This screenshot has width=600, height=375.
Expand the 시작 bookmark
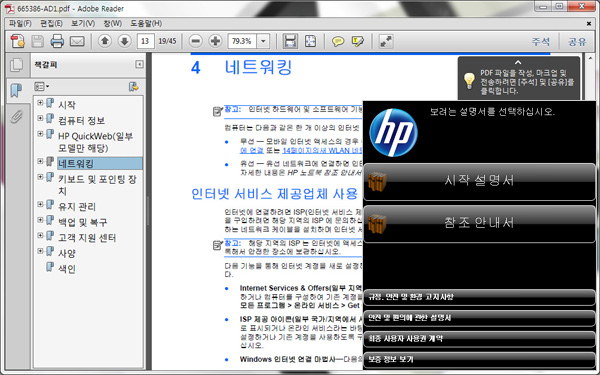tap(40, 103)
